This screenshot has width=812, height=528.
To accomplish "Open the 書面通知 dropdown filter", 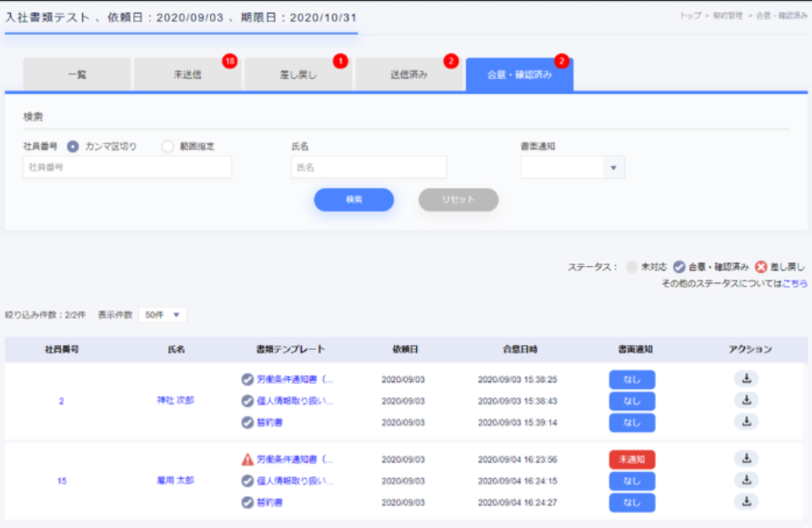I will pos(573,168).
